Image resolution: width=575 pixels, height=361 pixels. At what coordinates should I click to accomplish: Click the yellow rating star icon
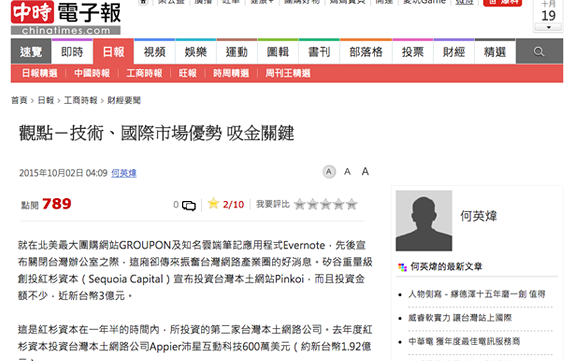pyautogui.click(x=213, y=203)
